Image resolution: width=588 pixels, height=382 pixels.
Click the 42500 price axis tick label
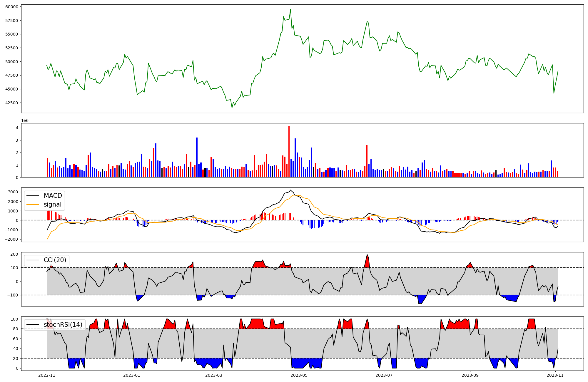(x=12, y=103)
